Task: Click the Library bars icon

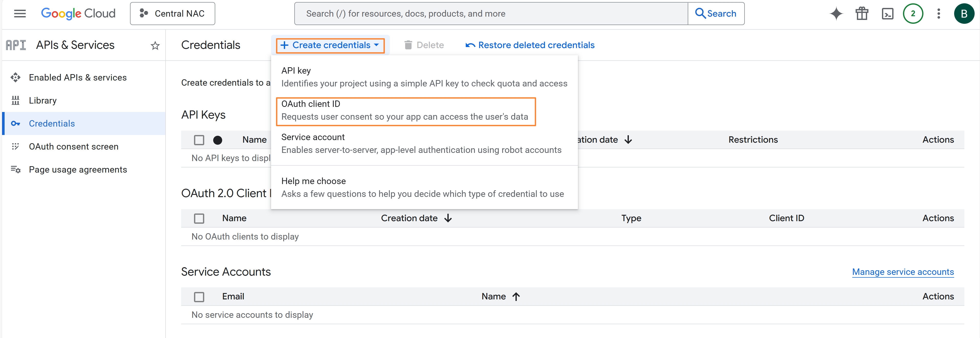Action: tap(15, 100)
